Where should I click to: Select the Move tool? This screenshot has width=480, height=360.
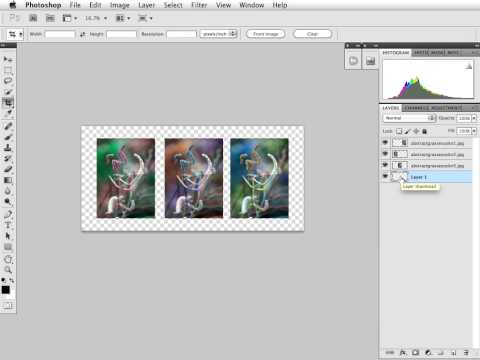pos(8,59)
